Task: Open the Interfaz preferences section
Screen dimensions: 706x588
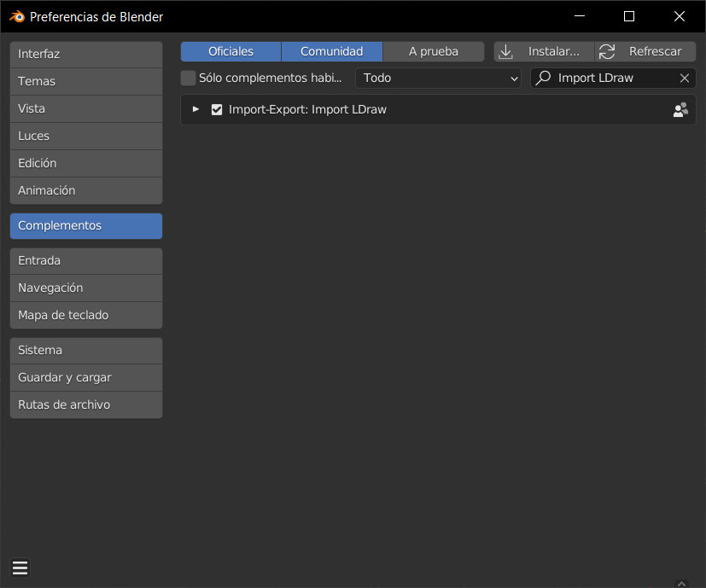Action: (86, 55)
